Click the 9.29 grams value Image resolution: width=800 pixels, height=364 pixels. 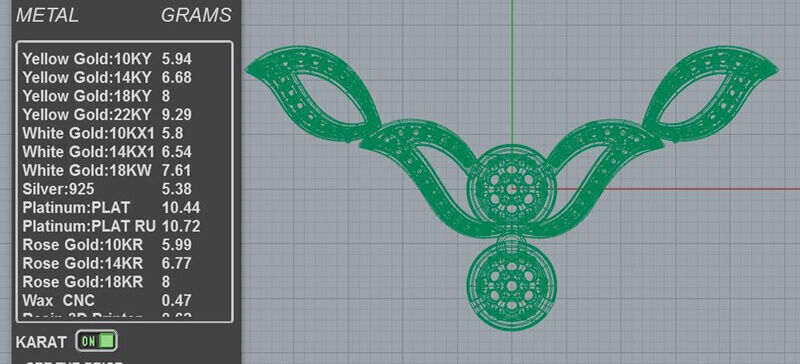177,114
